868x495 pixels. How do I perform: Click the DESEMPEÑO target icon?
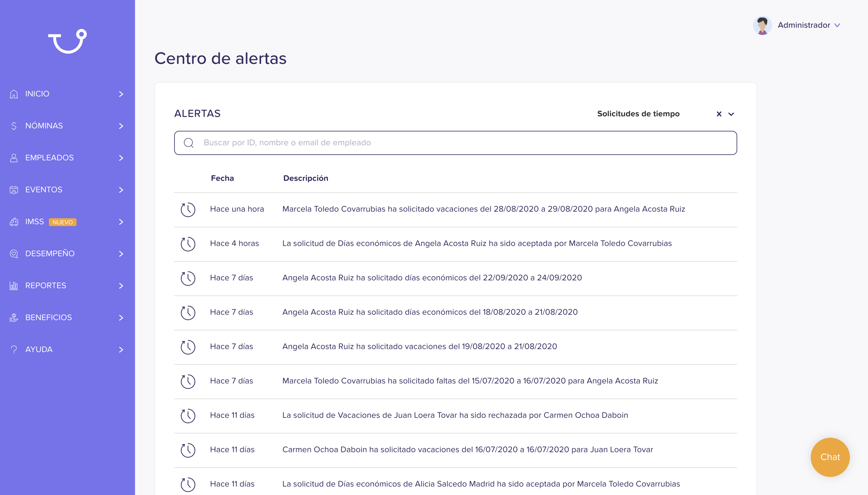coord(14,254)
